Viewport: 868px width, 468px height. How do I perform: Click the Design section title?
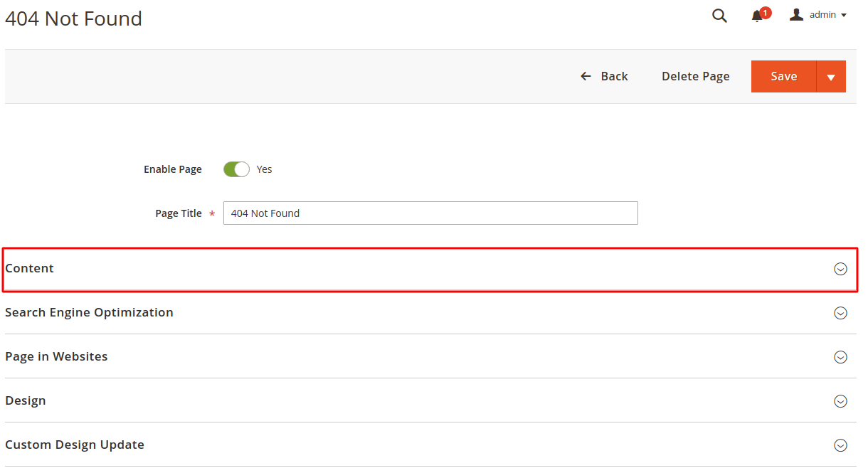[x=26, y=400]
